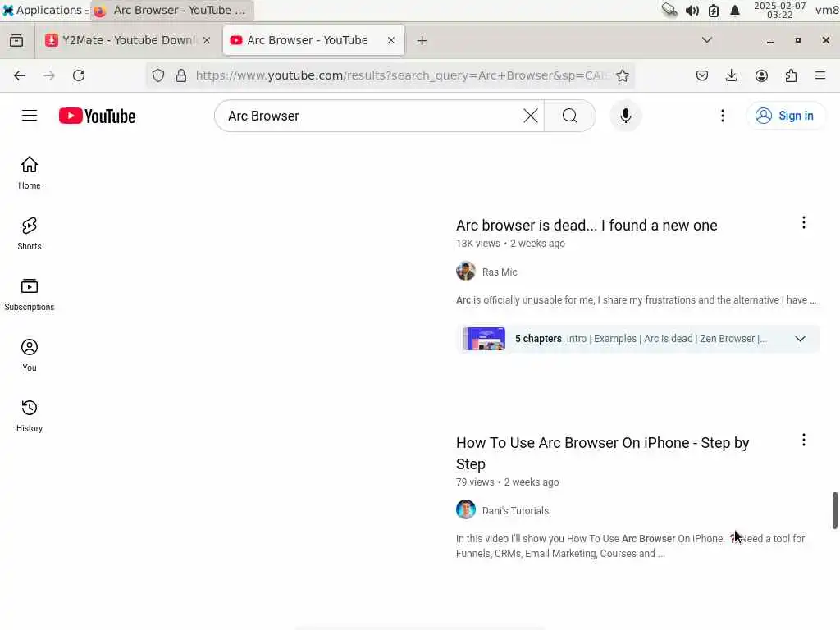Click the Ras Mic channel avatar
This screenshot has width=840, height=630.
point(466,272)
